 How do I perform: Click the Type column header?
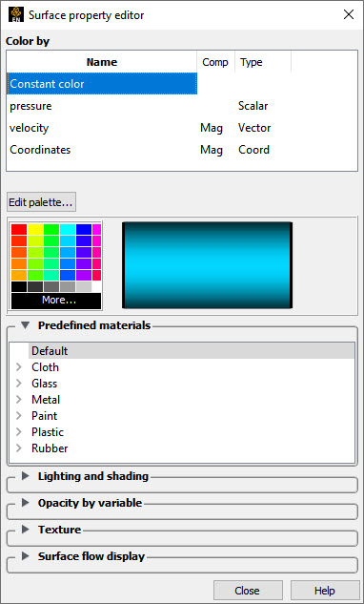pos(263,62)
